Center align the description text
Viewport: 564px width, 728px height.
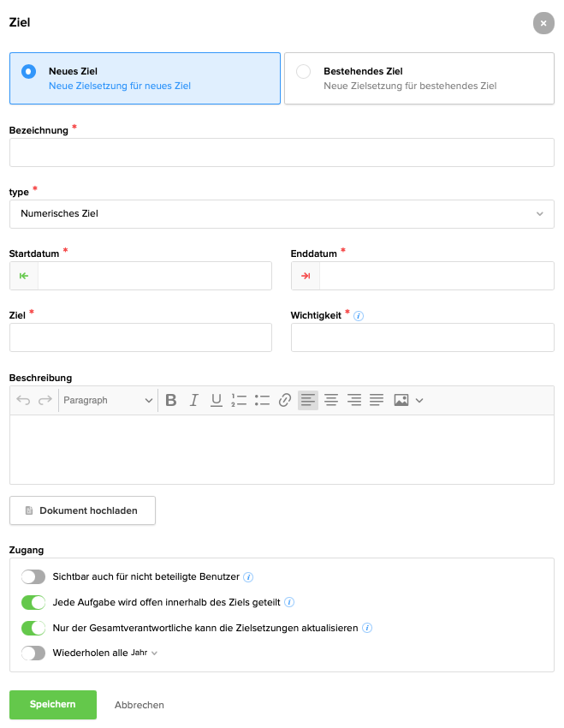pyautogui.click(x=330, y=400)
